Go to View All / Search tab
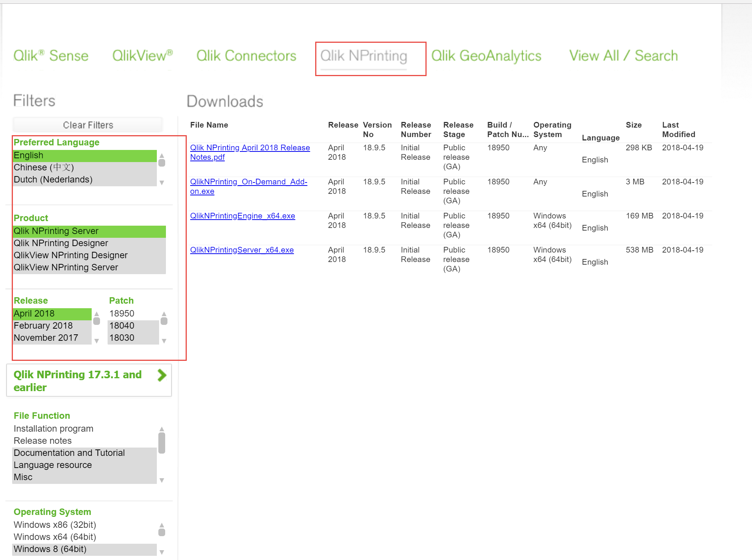The height and width of the screenshot is (560, 752). pos(624,56)
